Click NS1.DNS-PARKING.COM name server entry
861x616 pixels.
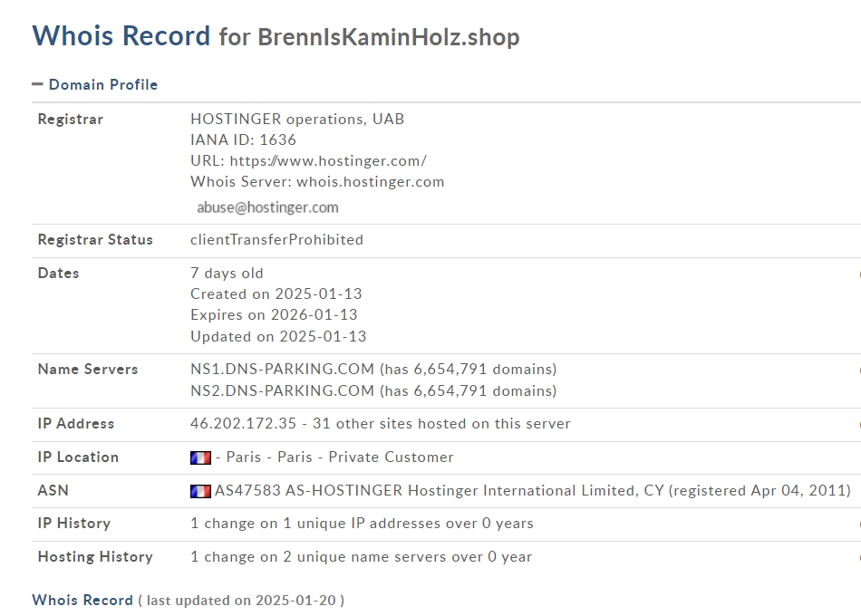click(282, 369)
